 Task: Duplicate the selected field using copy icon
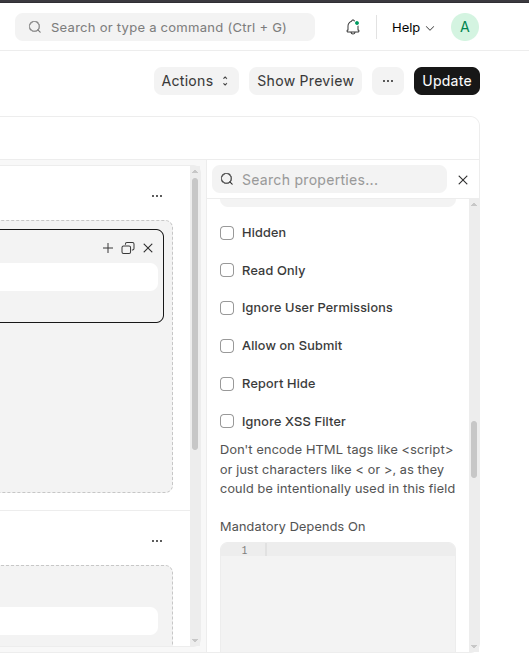(x=128, y=248)
